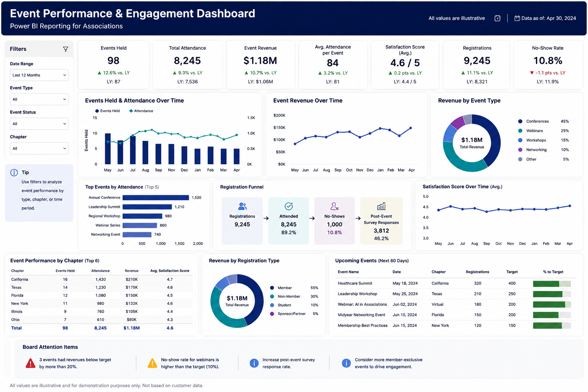Viewport: 588px width, 392px height.
Task: Click green up arrow on Avg. Attendance card
Action: click(x=320, y=73)
